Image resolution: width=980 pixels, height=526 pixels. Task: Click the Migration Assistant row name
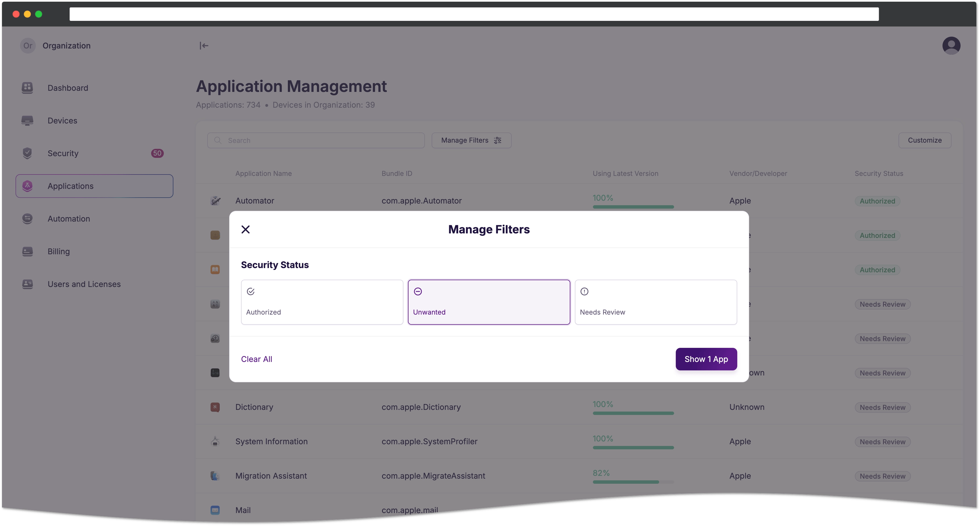pos(271,476)
